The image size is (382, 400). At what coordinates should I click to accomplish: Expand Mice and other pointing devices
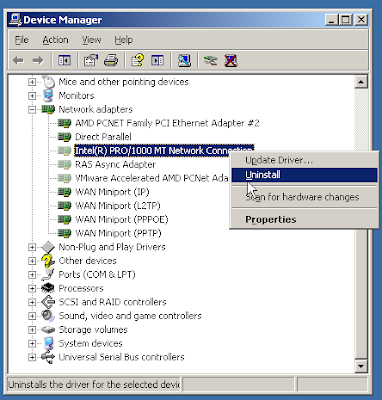(32, 82)
